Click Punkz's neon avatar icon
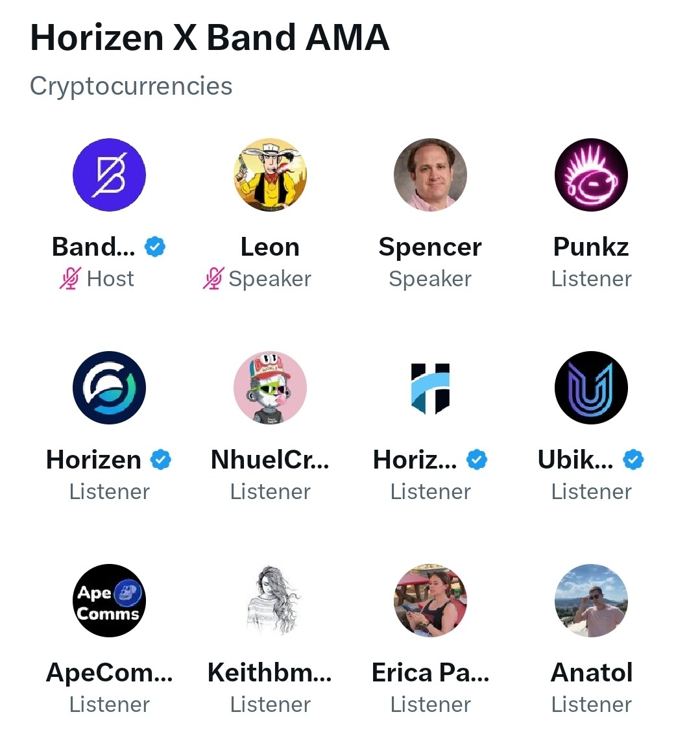 pos(591,175)
